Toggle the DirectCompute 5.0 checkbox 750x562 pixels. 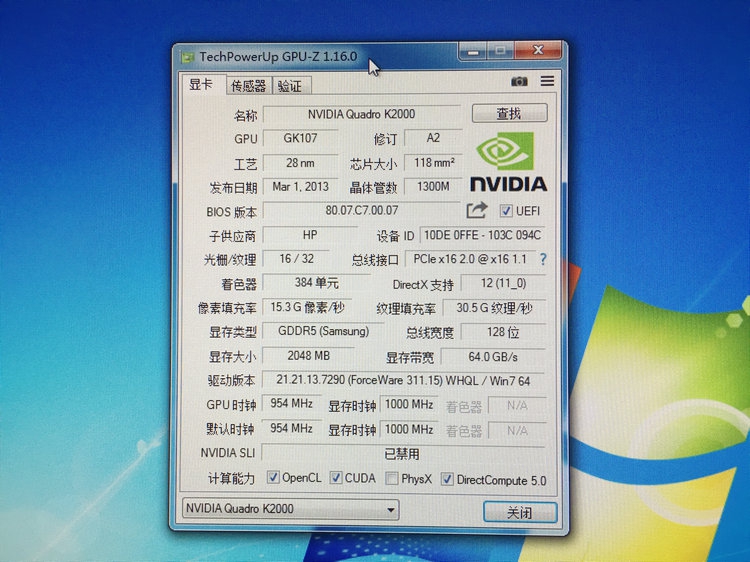(x=447, y=479)
